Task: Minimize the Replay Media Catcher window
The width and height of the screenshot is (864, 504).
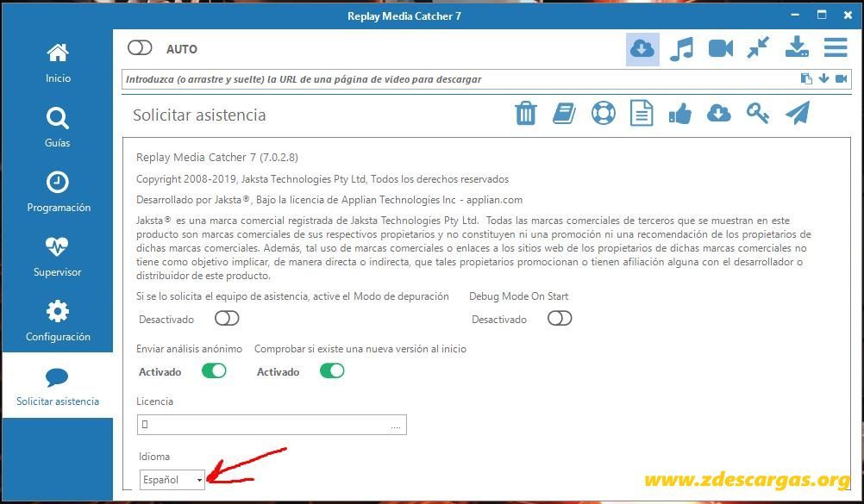Action: click(x=795, y=15)
